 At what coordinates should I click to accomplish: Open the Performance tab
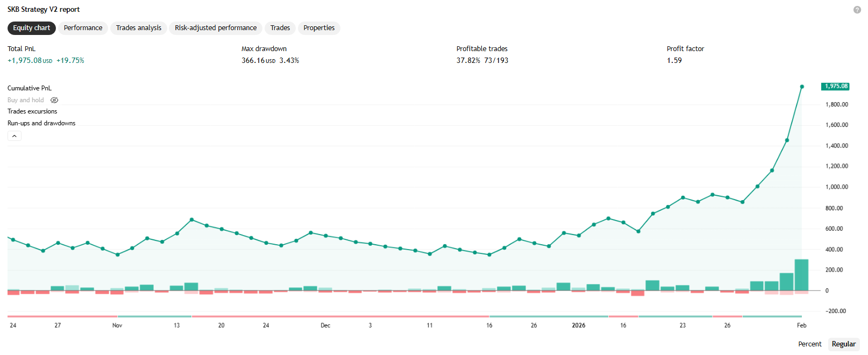tap(83, 28)
